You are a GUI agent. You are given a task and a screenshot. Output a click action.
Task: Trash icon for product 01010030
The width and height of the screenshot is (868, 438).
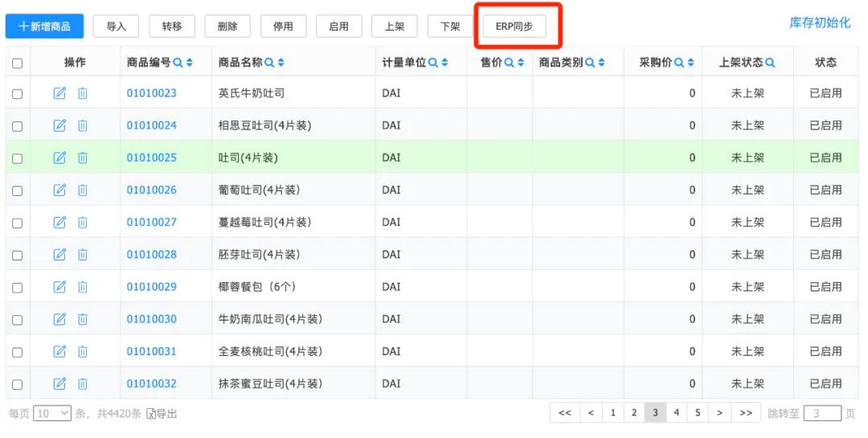pyautogui.click(x=83, y=319)
